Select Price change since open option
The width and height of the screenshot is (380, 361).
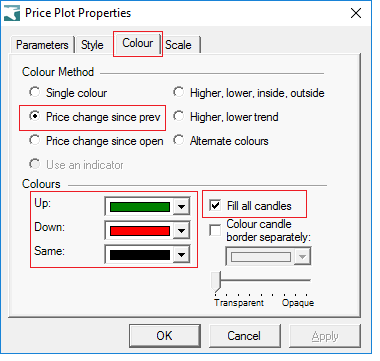[35, 140]
